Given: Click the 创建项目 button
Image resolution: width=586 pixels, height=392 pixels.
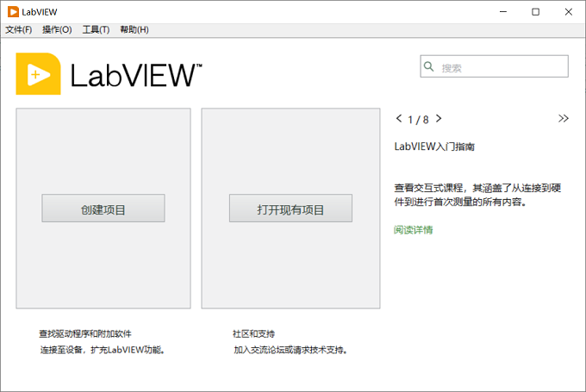Looking at the screenshot, I should (103, 208).
